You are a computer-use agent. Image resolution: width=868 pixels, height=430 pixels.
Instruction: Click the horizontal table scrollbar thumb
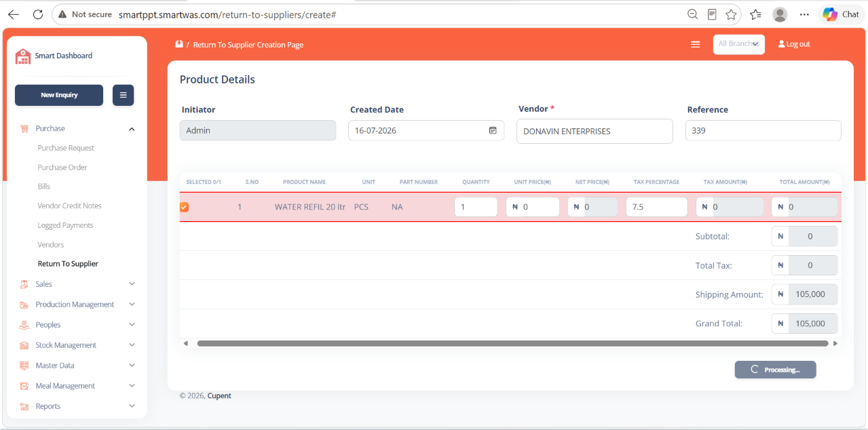coord(512,344)
